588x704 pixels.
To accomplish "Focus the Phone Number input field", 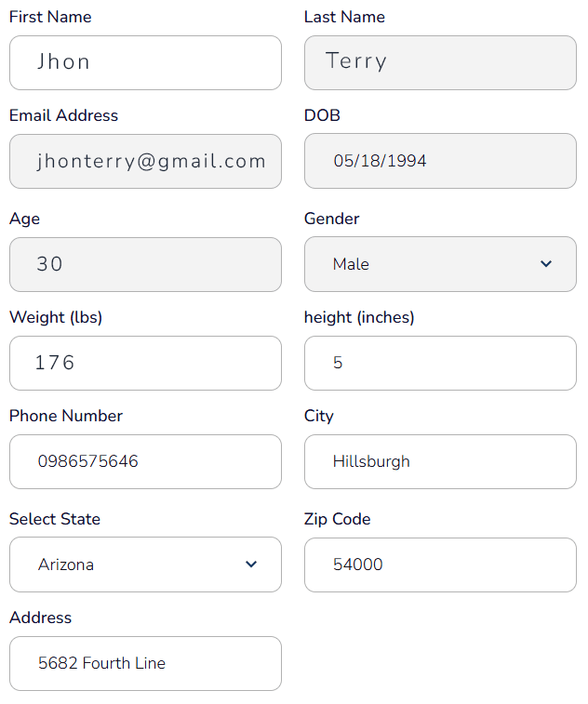I will click(x=145, y=461).
